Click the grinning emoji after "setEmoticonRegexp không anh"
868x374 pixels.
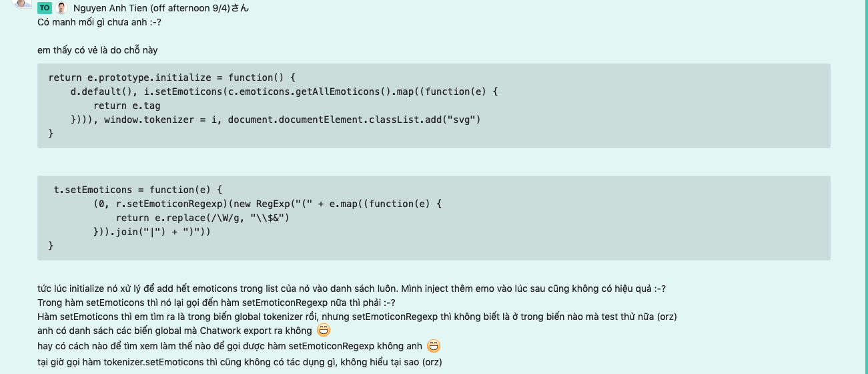click(434, 346)
